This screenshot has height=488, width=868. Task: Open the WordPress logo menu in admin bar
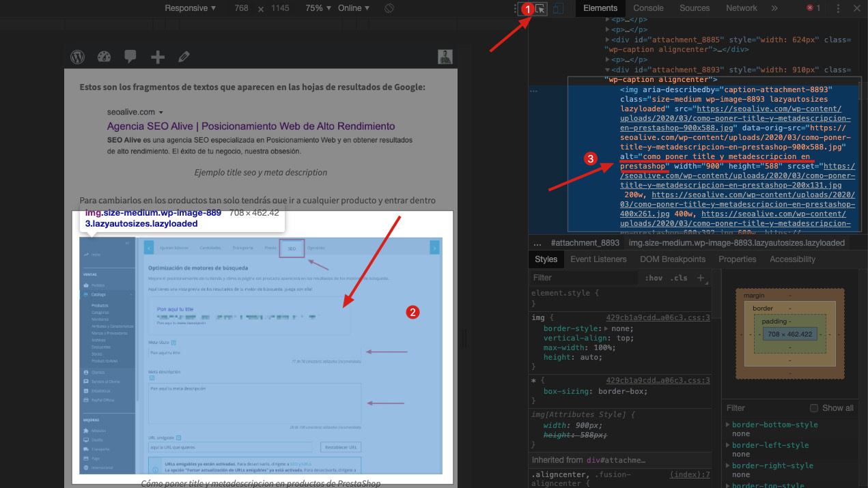coord(77,57)
